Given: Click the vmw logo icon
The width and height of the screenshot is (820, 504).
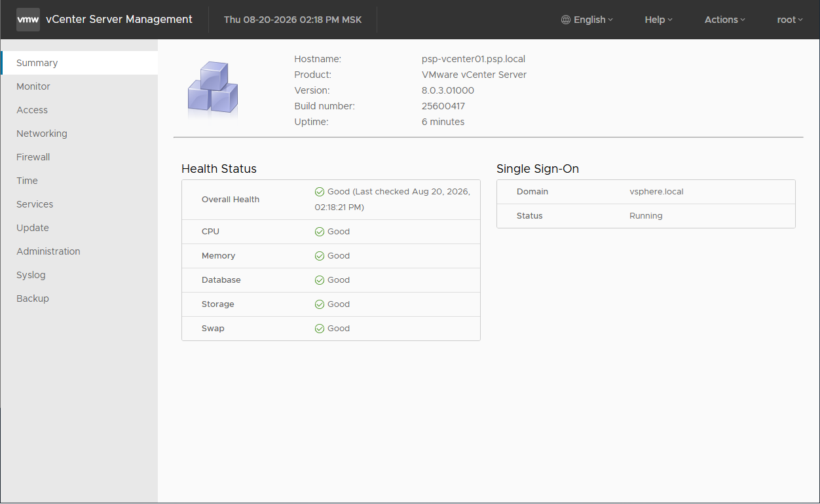Looking at the screenshot, I should click(x=28, y=19).
